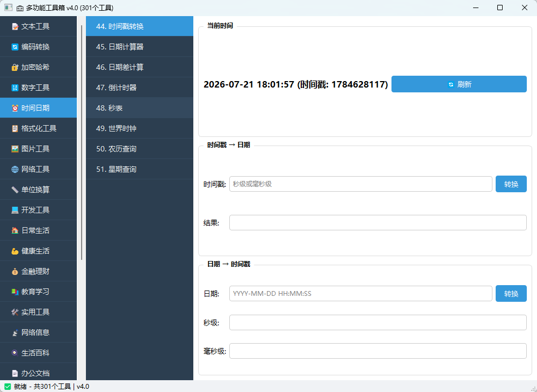Click the 生活百科 category label

(35, 353)
